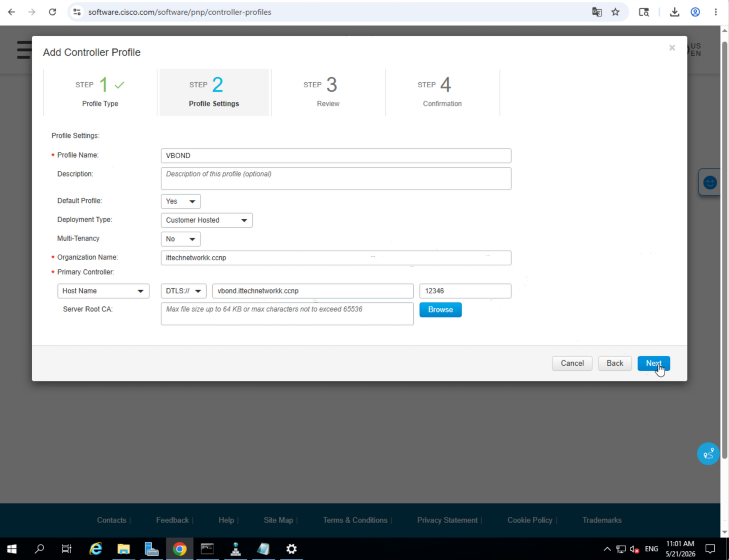This screenshot has height=560, width=729.
Task: Open the command prompt taskbar icon
Action: point(207,549)
